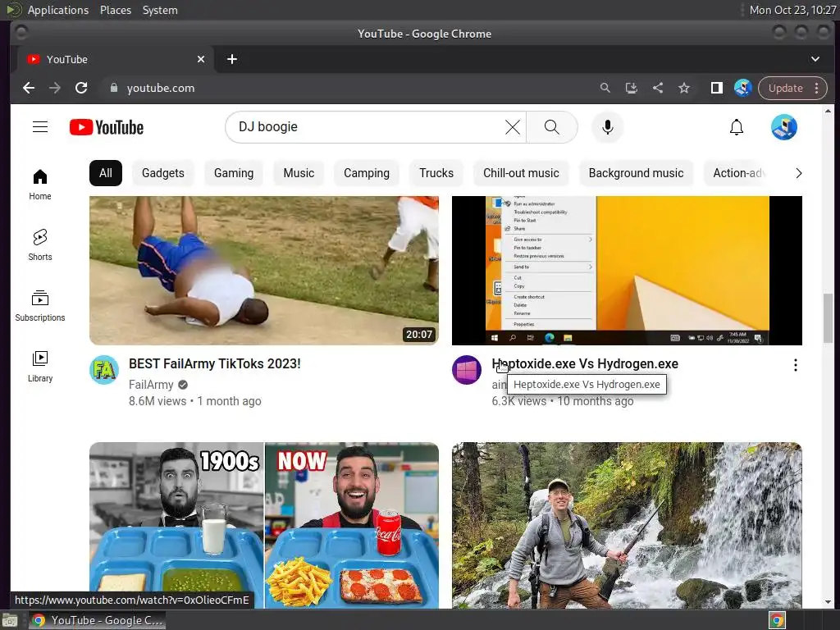This screenshot has height=630, width=840.
Task: Click the magnifier search button
Action: click(552, 127)
